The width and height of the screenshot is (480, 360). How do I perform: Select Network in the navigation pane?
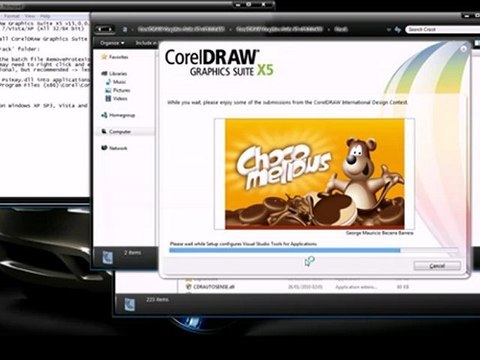[x=118, y=148]
